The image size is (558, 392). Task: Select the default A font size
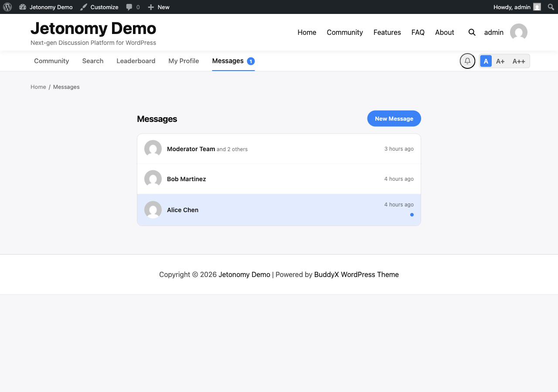point(486,61)
